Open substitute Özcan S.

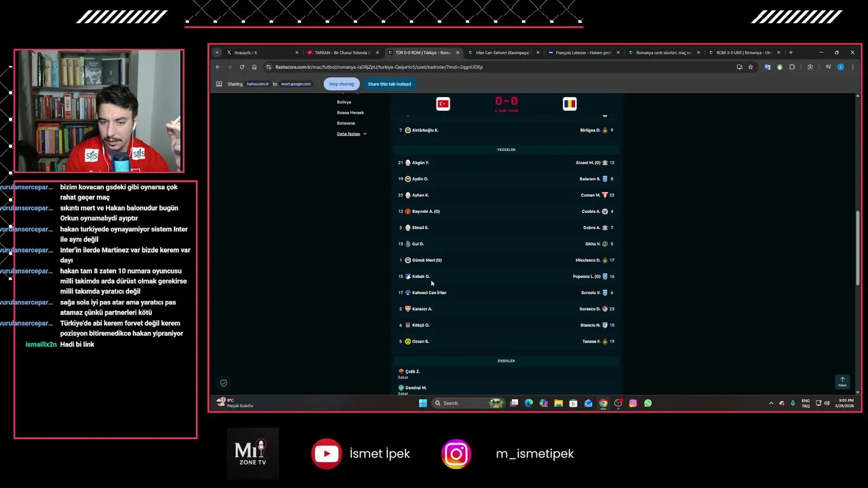pos(420,342)
